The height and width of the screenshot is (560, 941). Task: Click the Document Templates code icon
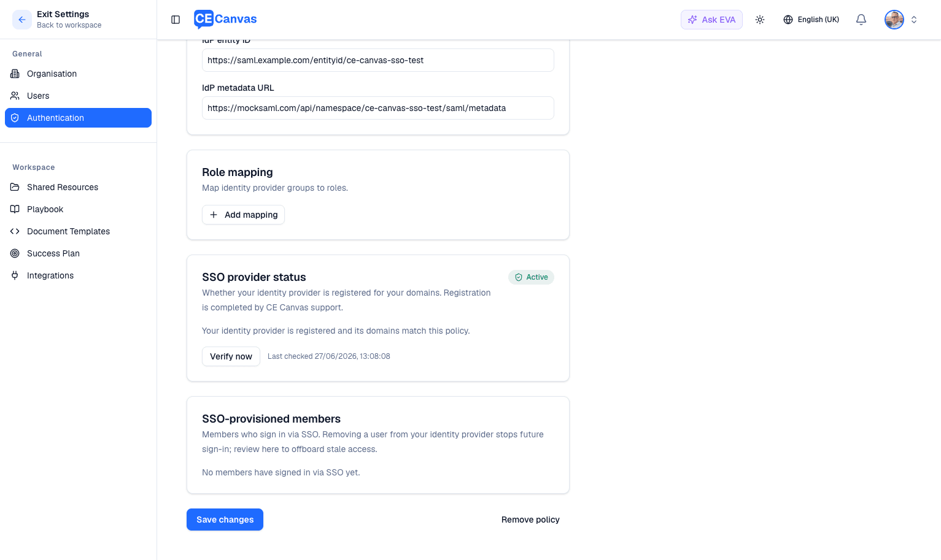[x=15, y=231]
